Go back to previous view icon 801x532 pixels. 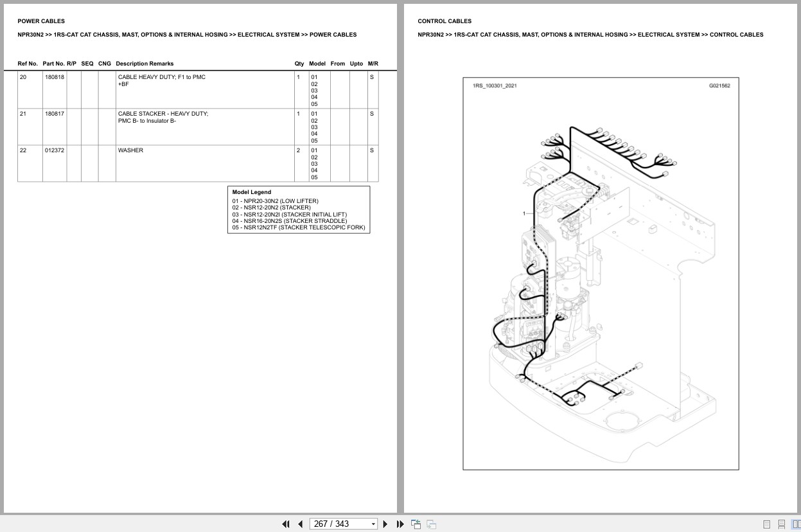pos(416,524)
